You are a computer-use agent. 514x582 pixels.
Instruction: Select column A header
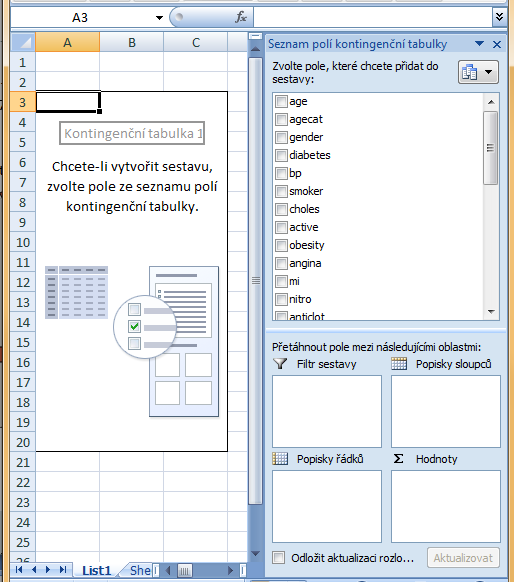point(68,42)
